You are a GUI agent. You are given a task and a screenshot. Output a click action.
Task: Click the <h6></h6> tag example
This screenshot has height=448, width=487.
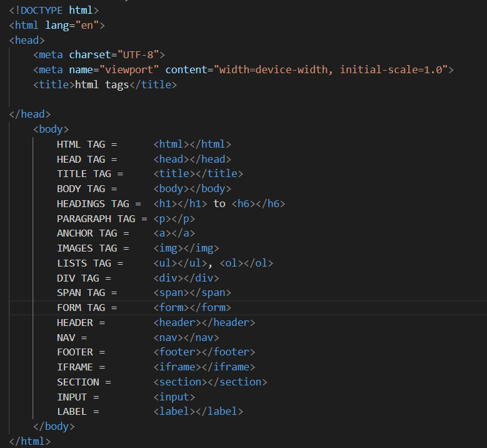(258, 203)
